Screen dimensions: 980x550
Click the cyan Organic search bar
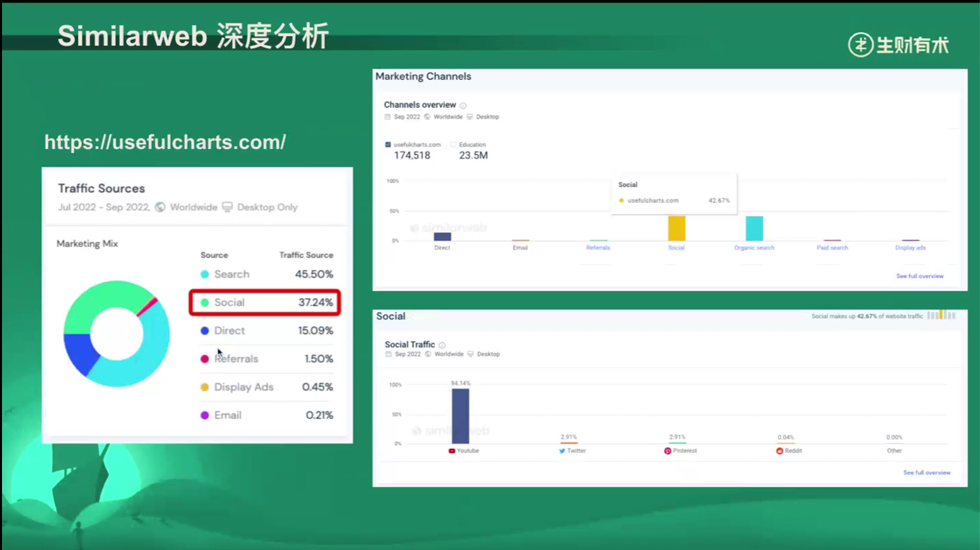point(754,229)
